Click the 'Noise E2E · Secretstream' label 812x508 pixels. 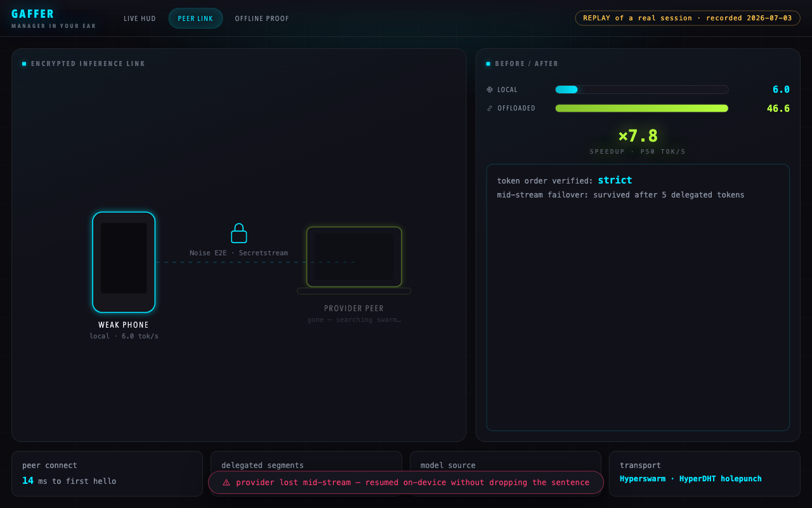[239, 253]
